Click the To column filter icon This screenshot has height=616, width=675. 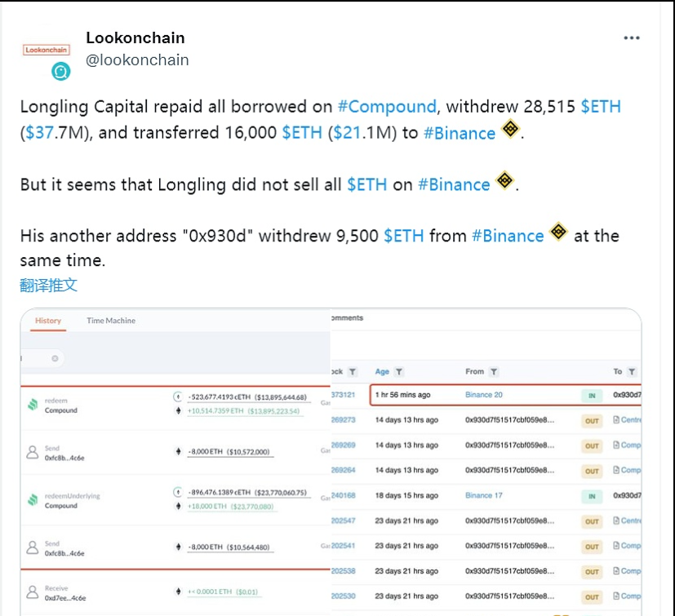tap(632, 372)
